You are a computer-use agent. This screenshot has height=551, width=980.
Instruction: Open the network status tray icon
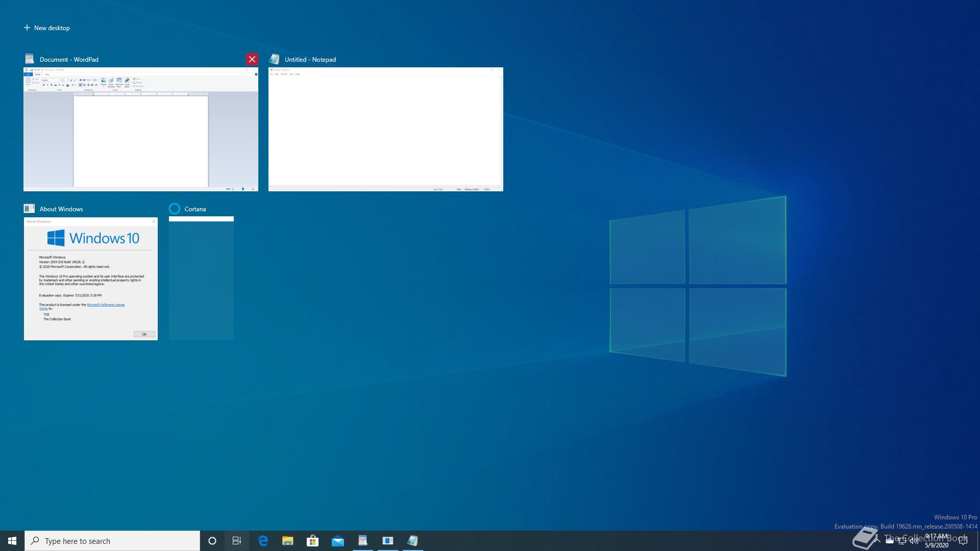pos(902,541)
